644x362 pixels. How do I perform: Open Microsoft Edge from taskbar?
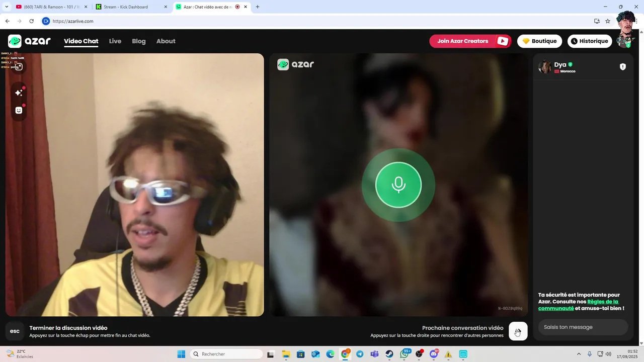click(330, 354)
